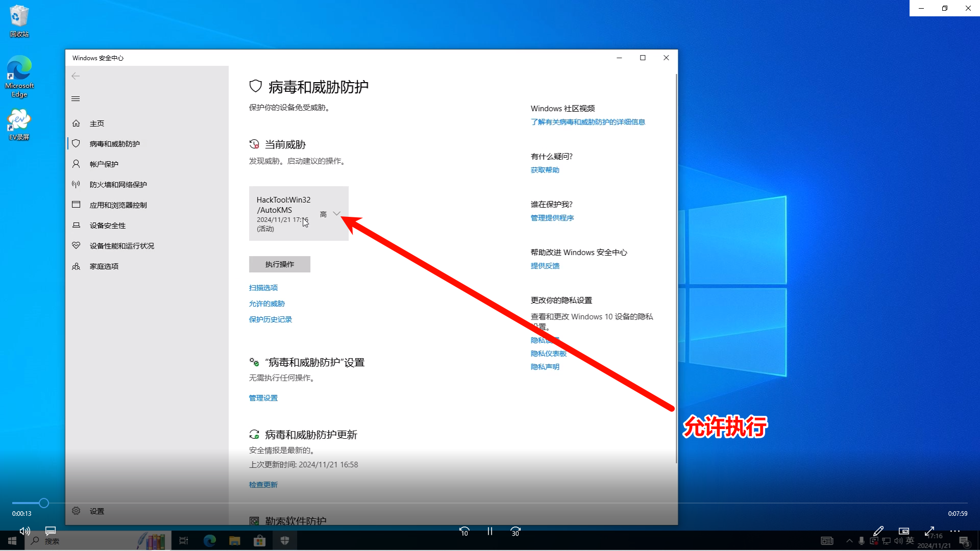
Task: Open 防火墙和网络保护 sidebar item
Action: pos(147,185)
